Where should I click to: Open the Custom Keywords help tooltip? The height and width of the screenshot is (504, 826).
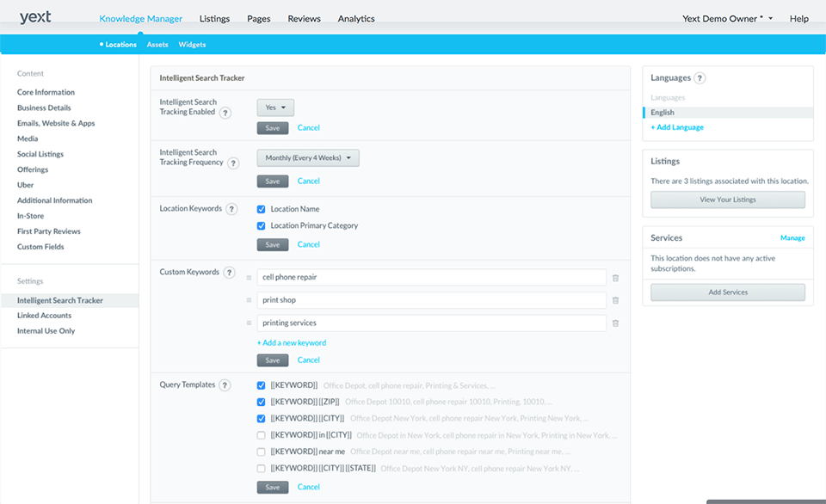coord(229,272)
